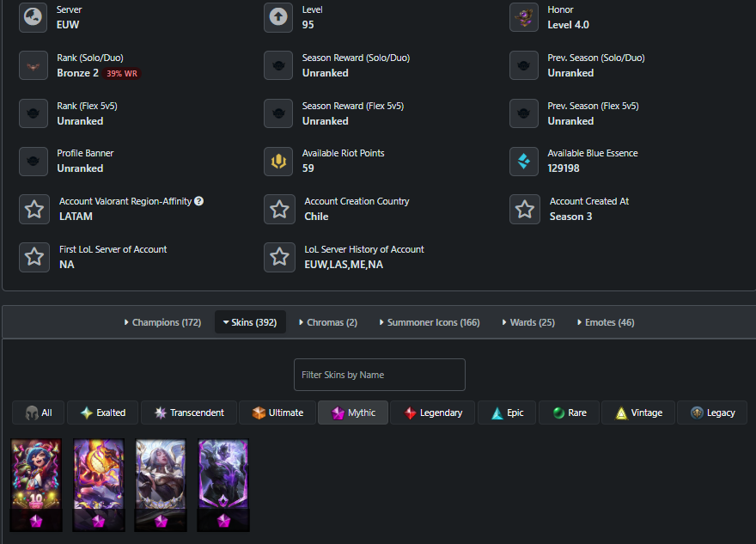The height and width of the screenshot is (544, 756).
Task: Expand the Emotes (46) section
Action: pos(606,322)
